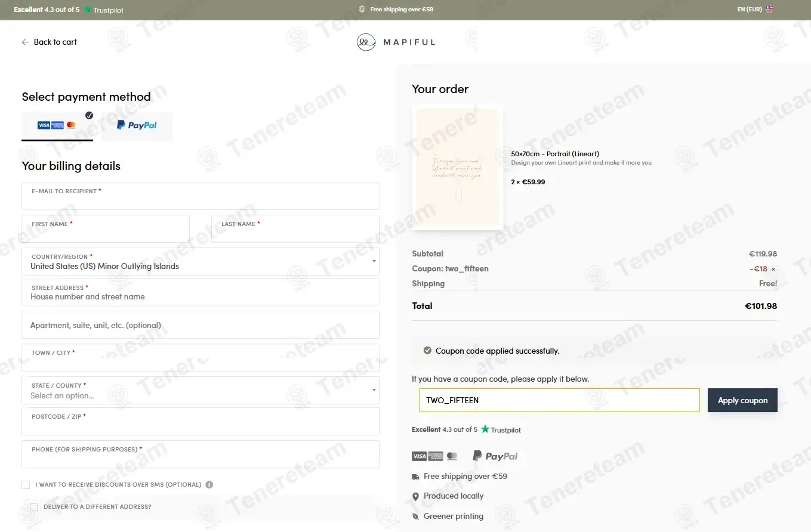The image size is (811, 532).
Task: Click the subtotal value €119.98
Action: click(763, 254)
